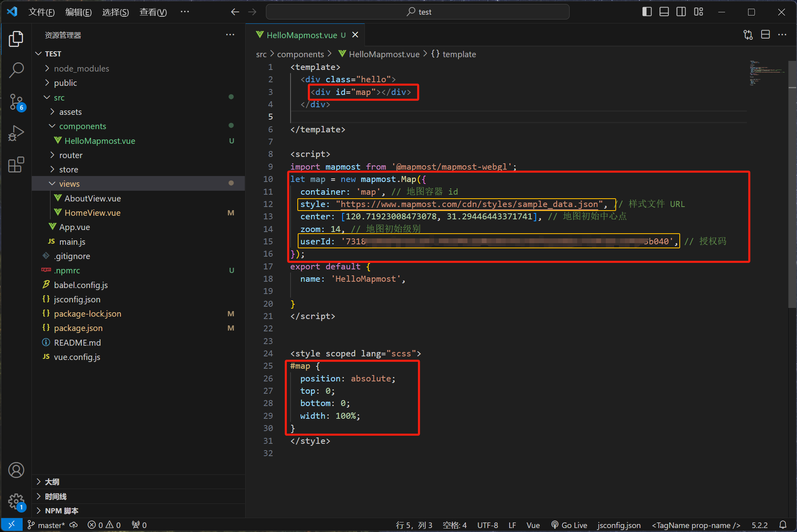Click the ports forwarded indicator showing 0
The width and height of the screenshot is (797, 532).
coord(139,525)
